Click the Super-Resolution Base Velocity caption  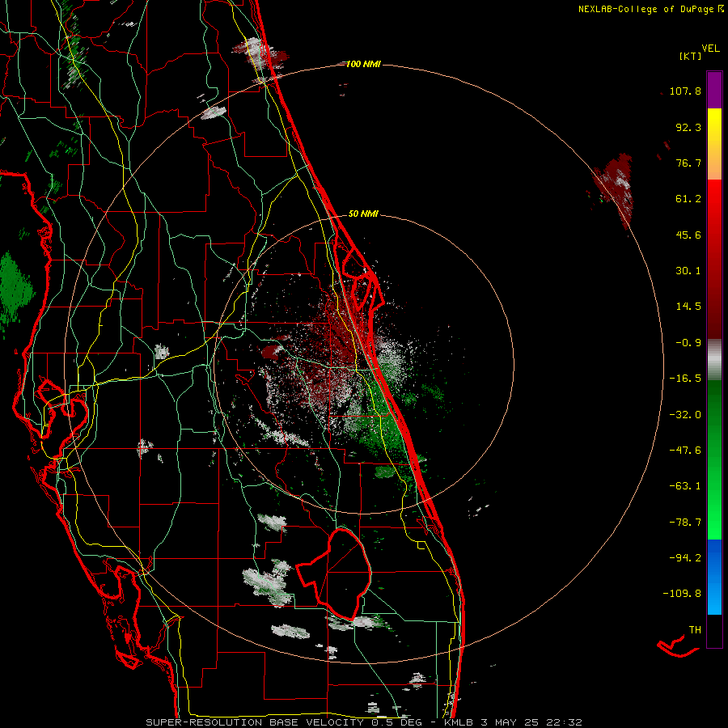click(363, 722)
